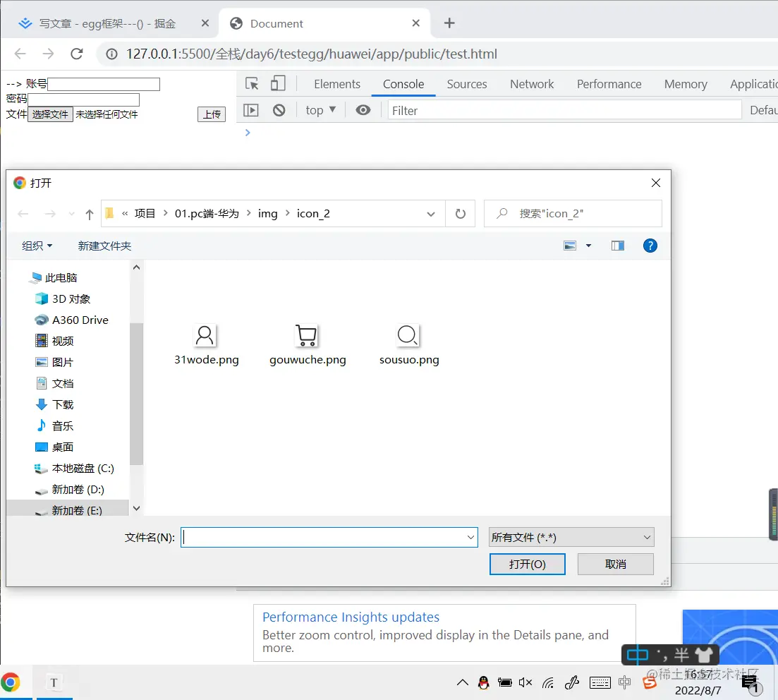
Task: Click the blue help question mark icon
Action: (650, 246)
